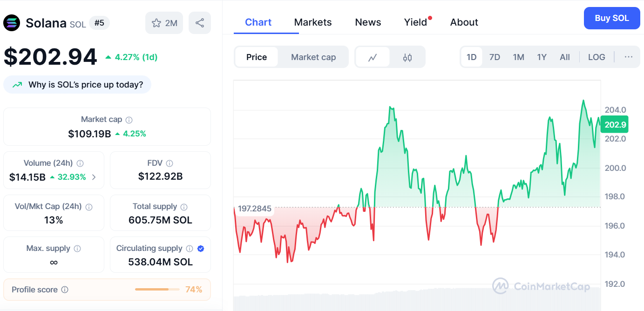Open the Vol/Mkt Cap info icon

(89, 207)
